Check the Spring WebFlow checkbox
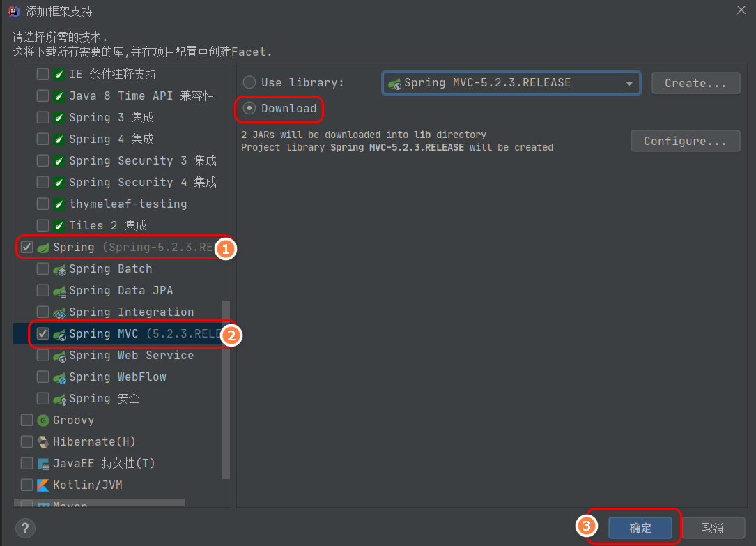Image resolution: width=756 pixels, height=546 pixels. point(43,377)
